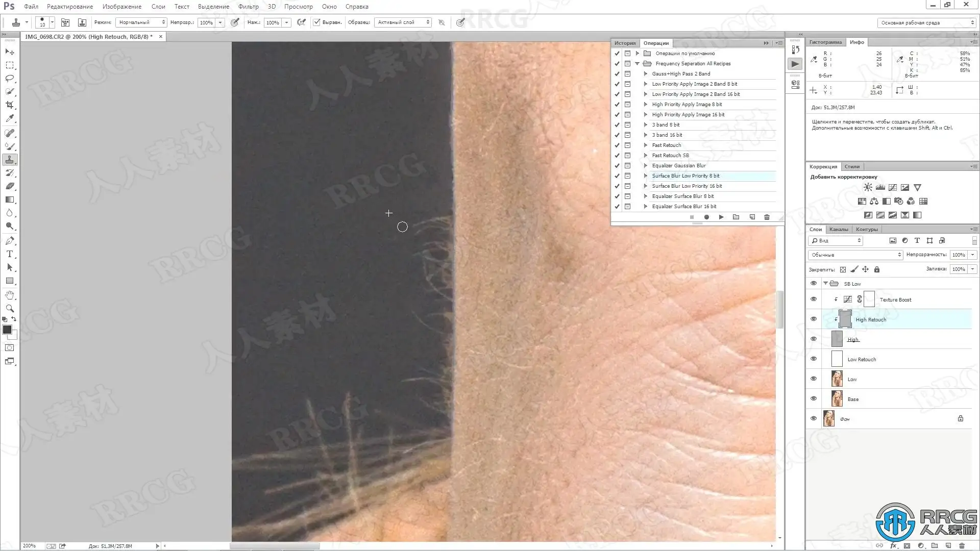Collapse the SB Low layer group
980x551 pixels.
click(825, 284)
